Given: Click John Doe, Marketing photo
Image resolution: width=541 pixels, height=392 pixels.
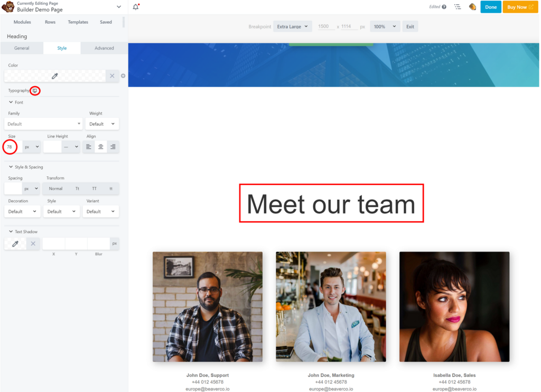Looking at the screenshot, I should pos(331,307).
